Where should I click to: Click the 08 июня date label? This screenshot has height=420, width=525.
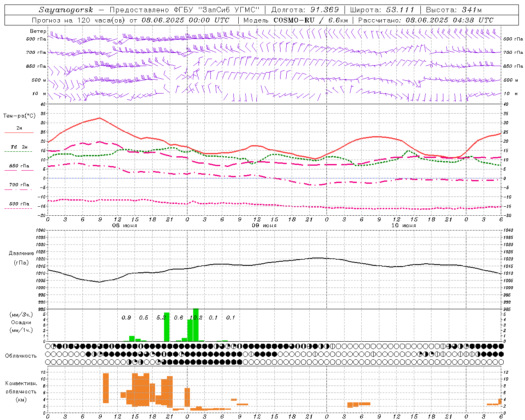(x=124, y=226)
